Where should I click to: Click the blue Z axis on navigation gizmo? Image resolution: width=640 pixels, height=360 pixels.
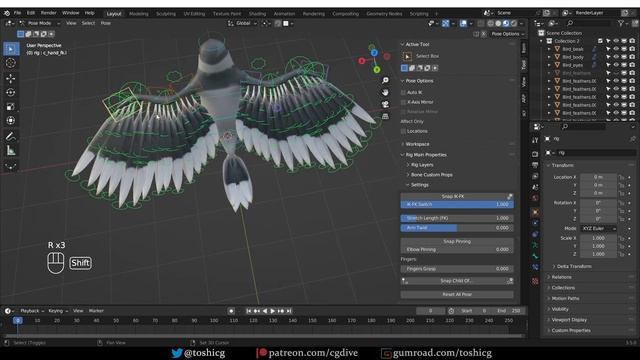pos(374,53)
